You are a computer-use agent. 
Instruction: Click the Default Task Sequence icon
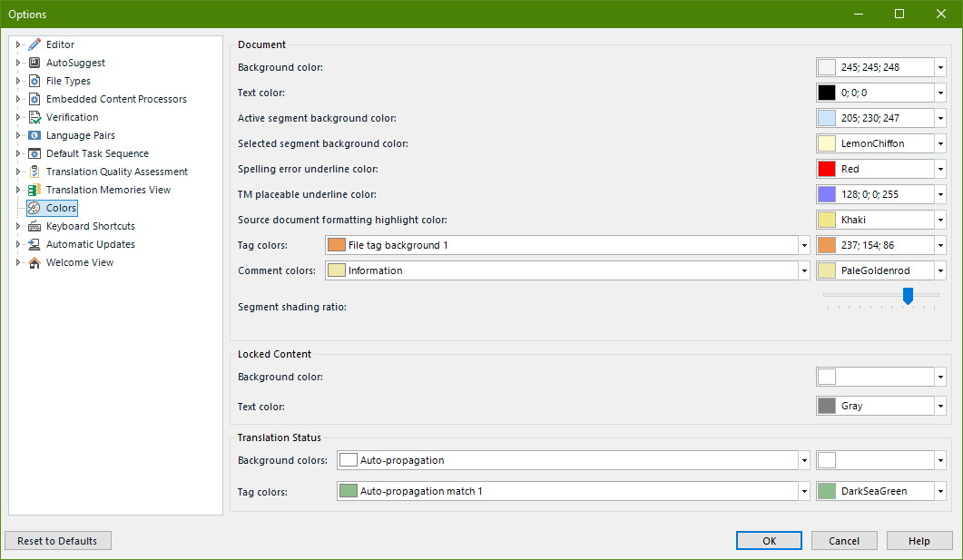(34, 153)
